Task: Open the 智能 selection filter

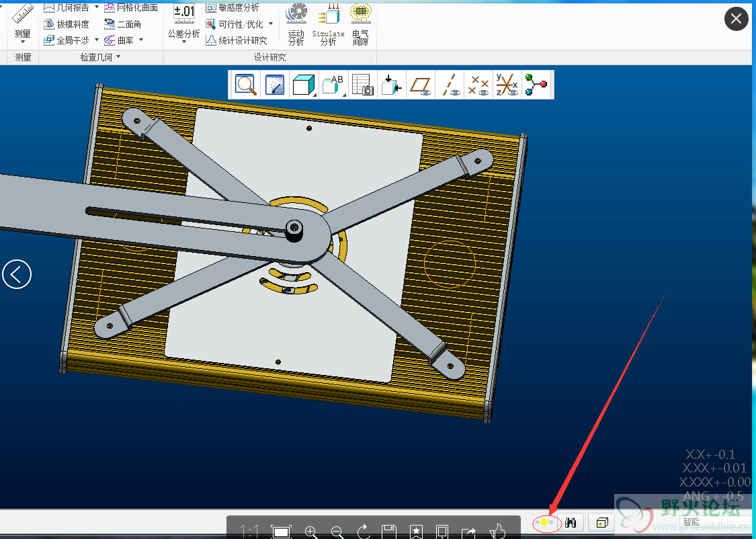Action: (691, 522)
